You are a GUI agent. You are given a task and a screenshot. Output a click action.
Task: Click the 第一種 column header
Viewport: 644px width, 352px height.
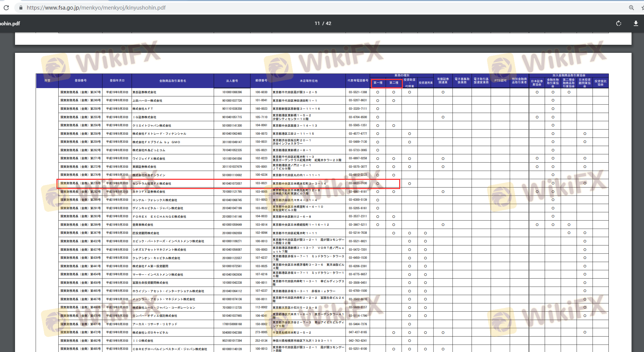click(378, 83)
